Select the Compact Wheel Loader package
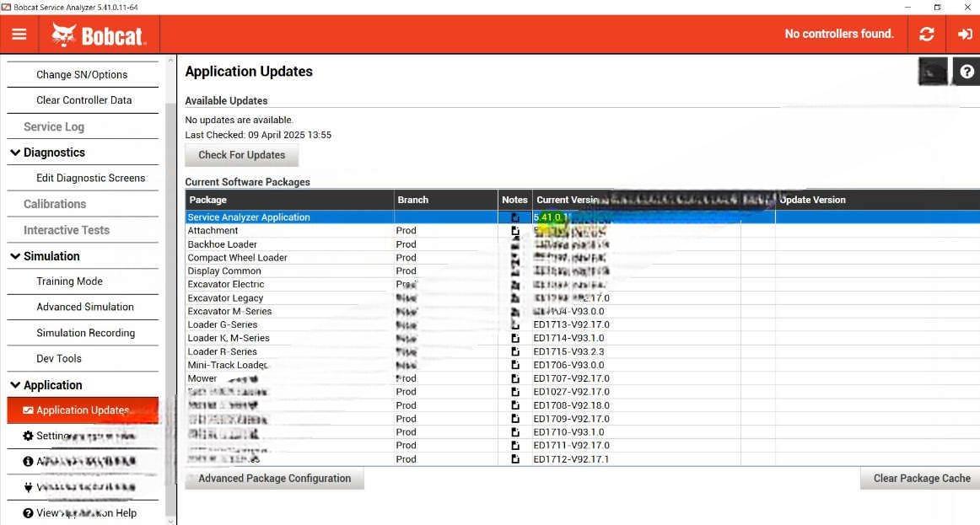980x525 pixels. pyautogui.click(x=238, y=258)
